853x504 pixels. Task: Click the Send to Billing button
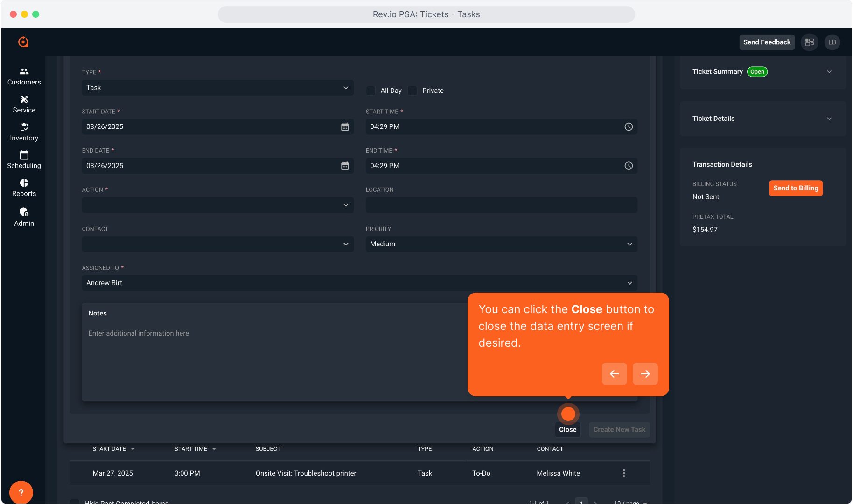(796, 188)
